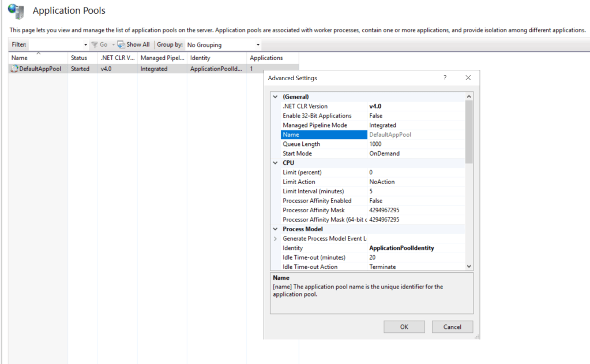Expand Generate Process Model Event Log entry
This screenshot has height=364, width=590.
click(x=275, y=238)
